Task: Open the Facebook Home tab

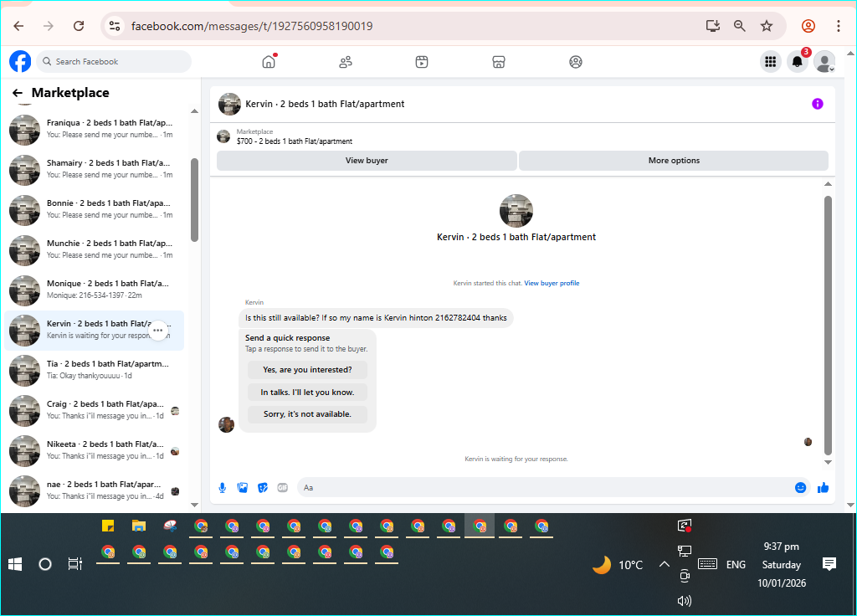Action: tap(269, 62)
